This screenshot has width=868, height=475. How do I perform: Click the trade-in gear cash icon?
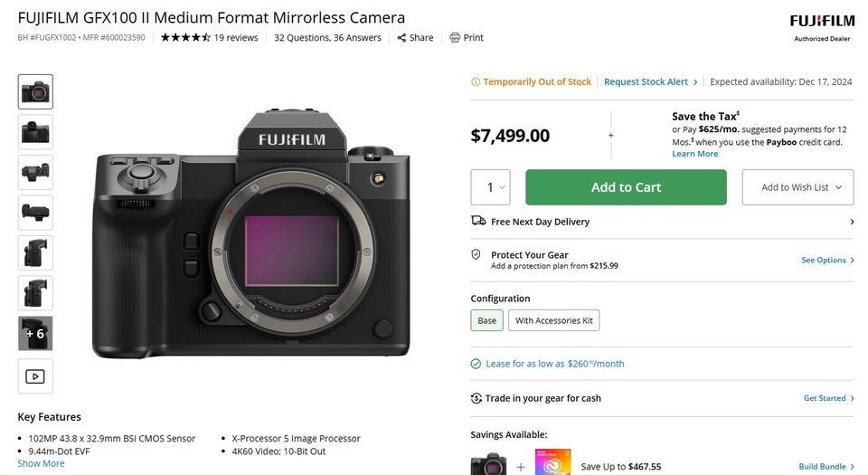(x=476, y=398)
